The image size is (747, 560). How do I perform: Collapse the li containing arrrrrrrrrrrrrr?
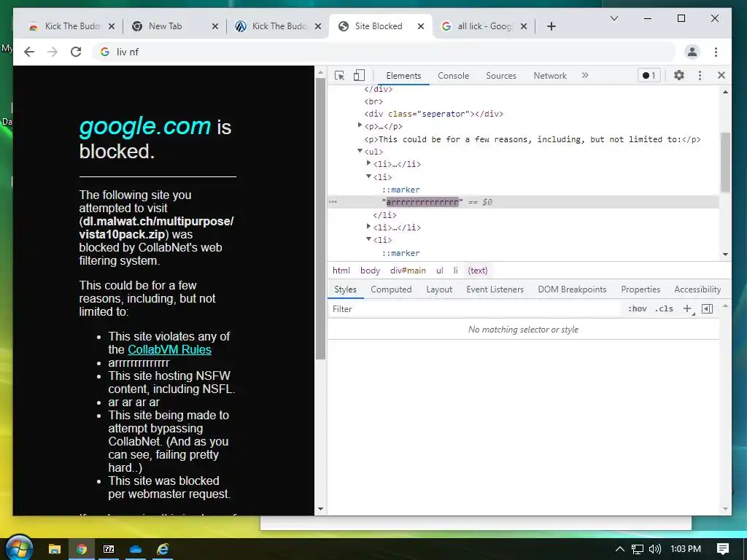[368, 176]
